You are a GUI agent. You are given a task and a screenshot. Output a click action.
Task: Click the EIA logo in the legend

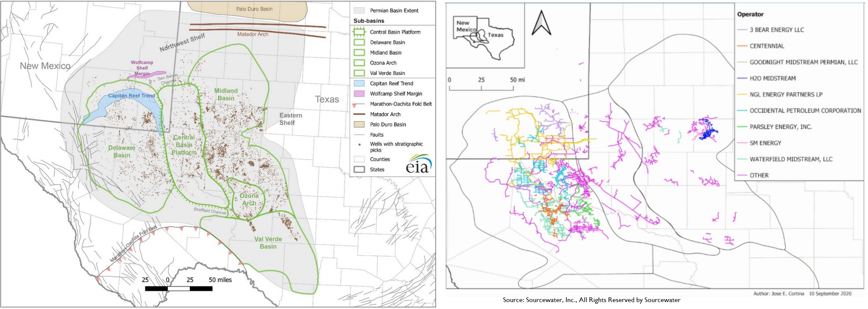pyautogui.click(x=419, y=164)
